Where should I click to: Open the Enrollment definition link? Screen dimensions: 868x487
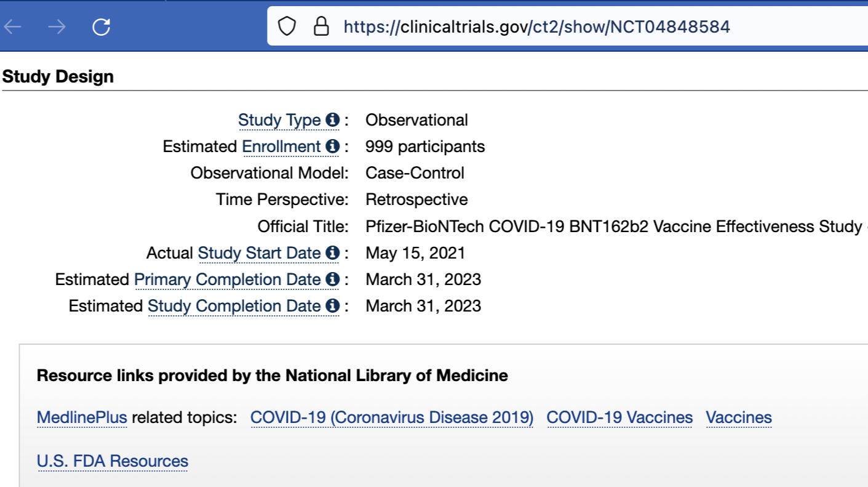(281, 147)
